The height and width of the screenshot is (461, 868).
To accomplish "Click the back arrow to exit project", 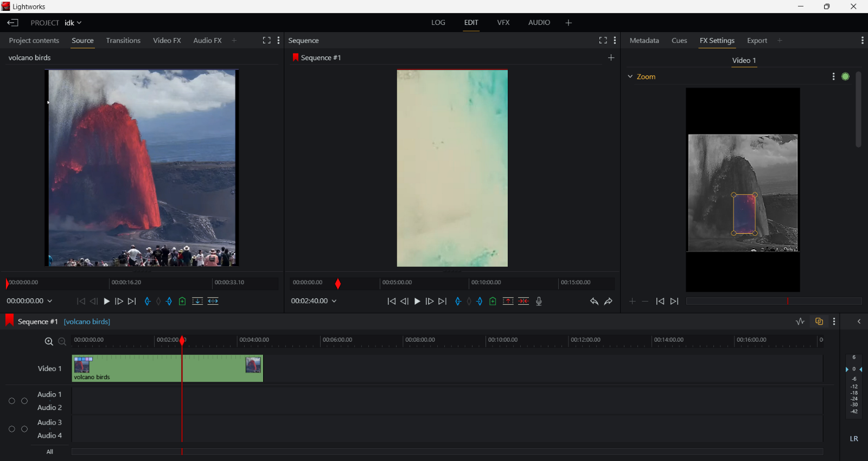I will tap(12, 23).
